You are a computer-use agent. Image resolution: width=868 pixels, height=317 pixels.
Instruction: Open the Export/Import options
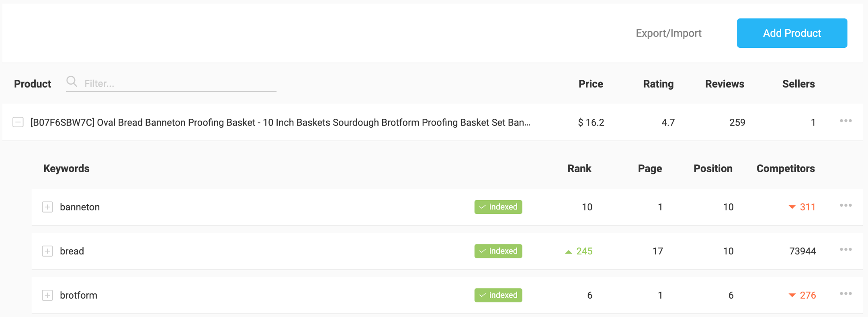(668, 33)
